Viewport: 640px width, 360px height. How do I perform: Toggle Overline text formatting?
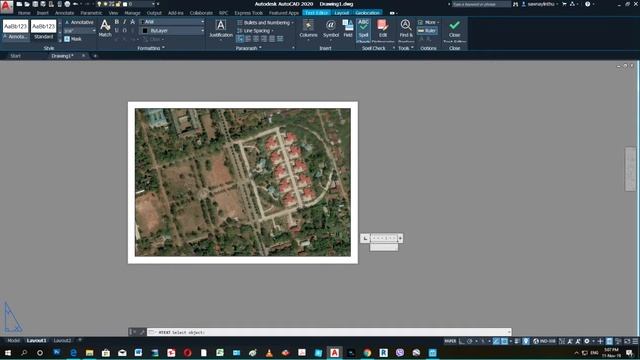coord(124,30)
